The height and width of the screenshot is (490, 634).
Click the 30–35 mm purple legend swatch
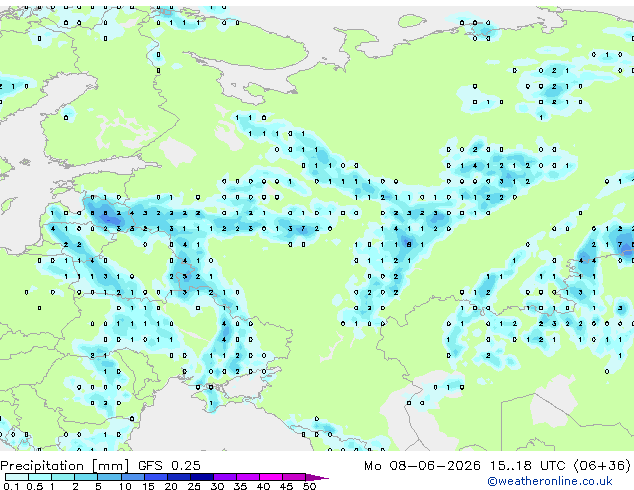point(225,477)
